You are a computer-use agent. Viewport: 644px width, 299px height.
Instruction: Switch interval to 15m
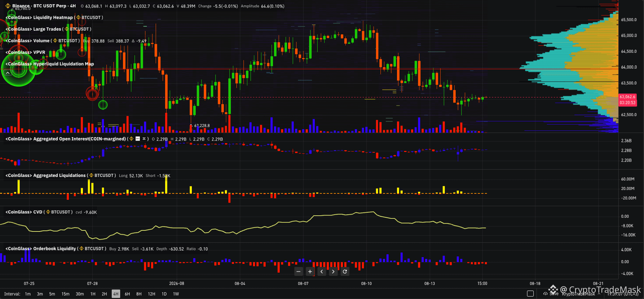pyautogui.click(x=65, y=294)
